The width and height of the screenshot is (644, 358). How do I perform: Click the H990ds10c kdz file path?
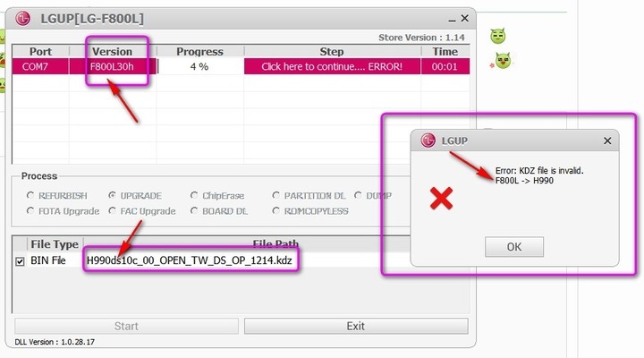click(190, 260)
